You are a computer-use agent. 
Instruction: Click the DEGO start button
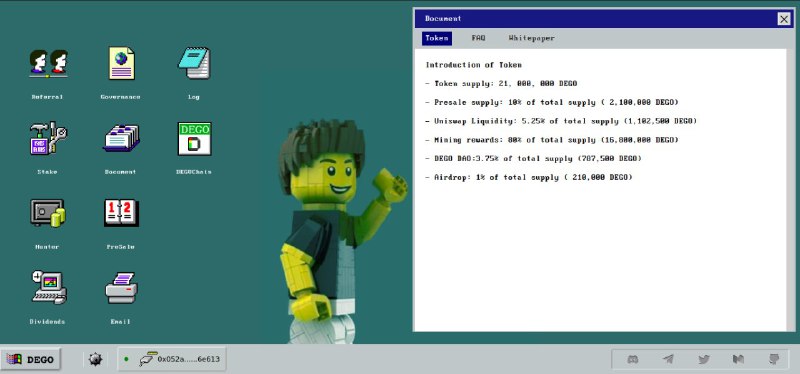[31, 359]
